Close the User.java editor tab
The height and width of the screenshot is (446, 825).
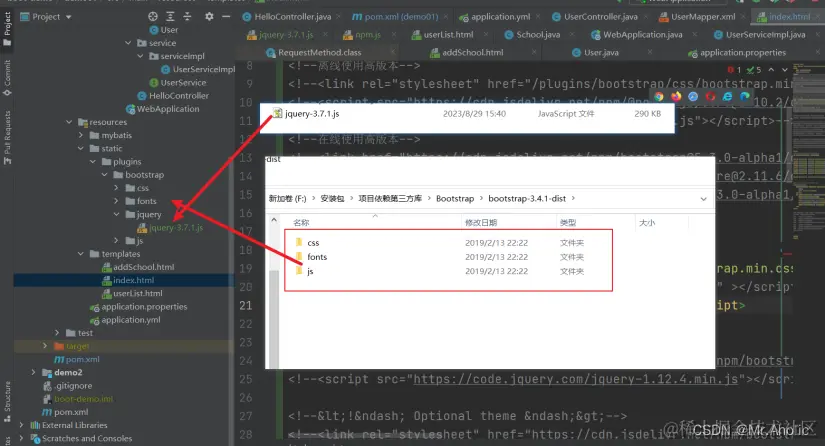pos(650,52)
